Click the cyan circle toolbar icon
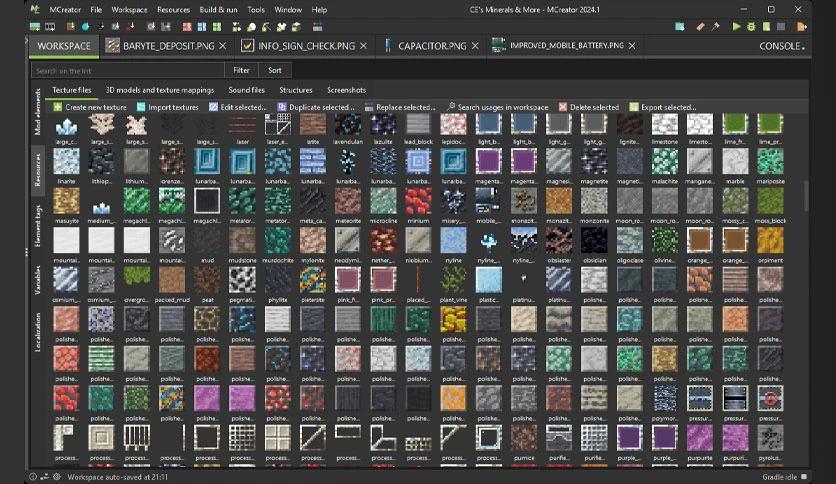The width and height of the screenshot is (836, 484). pos(85,27)
